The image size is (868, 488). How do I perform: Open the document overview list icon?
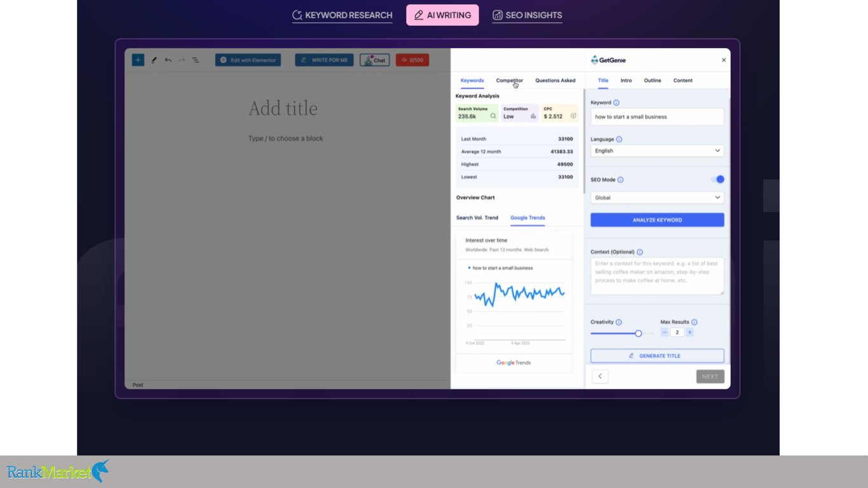pyautogui.click(x=196, y=60)
